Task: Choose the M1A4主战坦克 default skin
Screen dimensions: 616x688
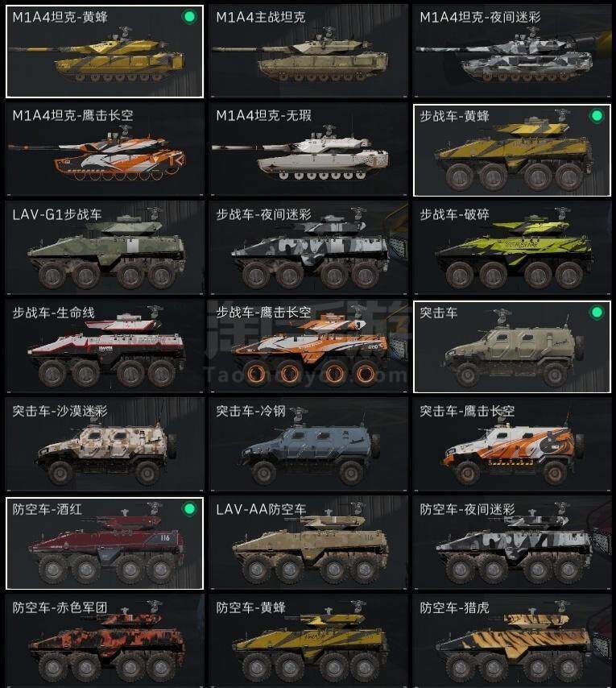Action: 308,52
